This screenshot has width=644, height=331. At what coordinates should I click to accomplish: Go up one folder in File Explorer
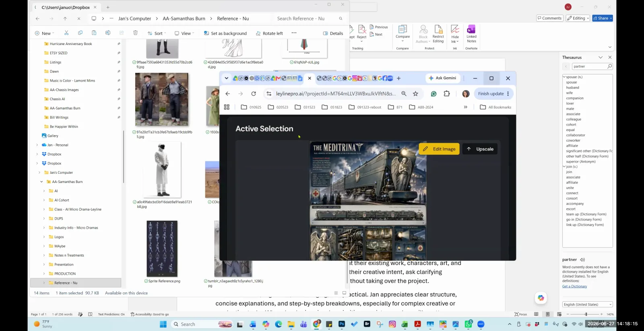coord(65,19)
